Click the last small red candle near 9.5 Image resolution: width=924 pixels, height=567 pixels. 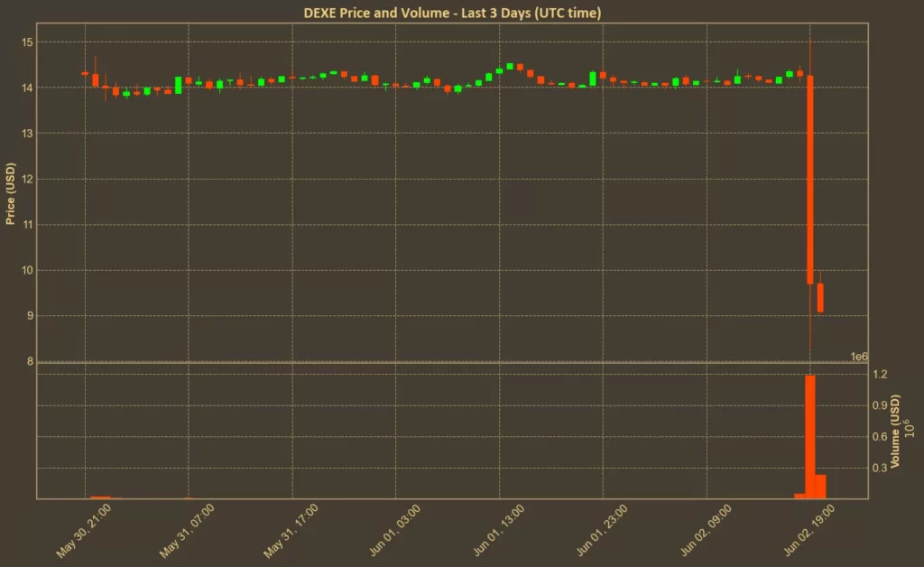click(820, 298)
